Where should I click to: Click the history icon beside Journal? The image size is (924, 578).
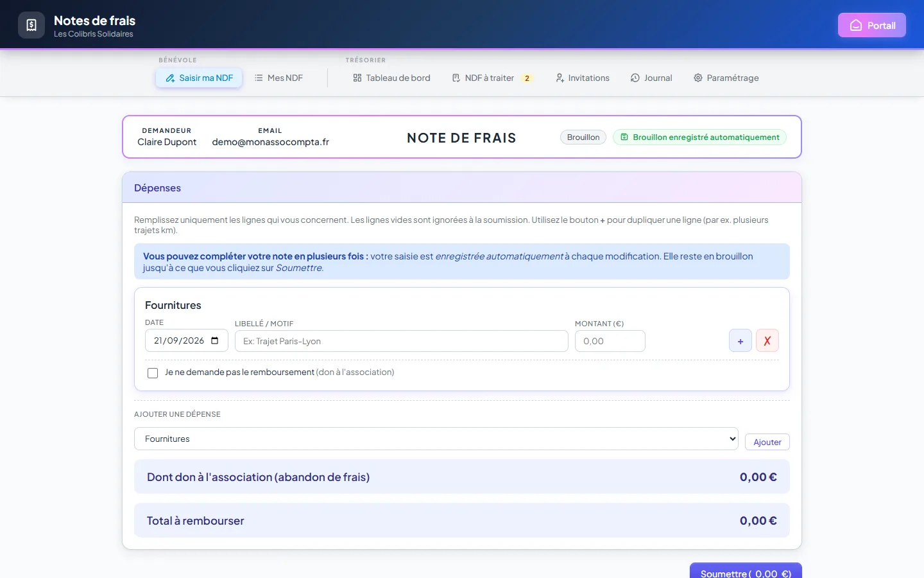635,78
